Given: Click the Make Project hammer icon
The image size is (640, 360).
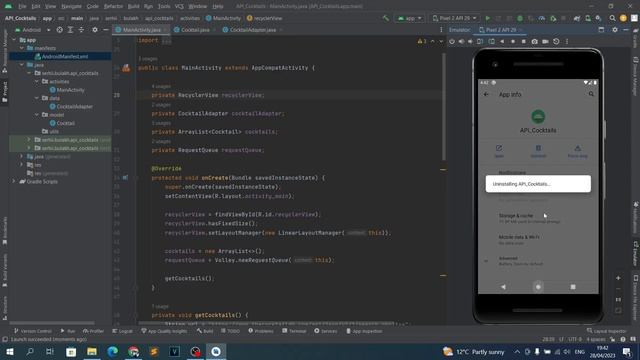Looking at the screenshot, I should tap(386, 18).
